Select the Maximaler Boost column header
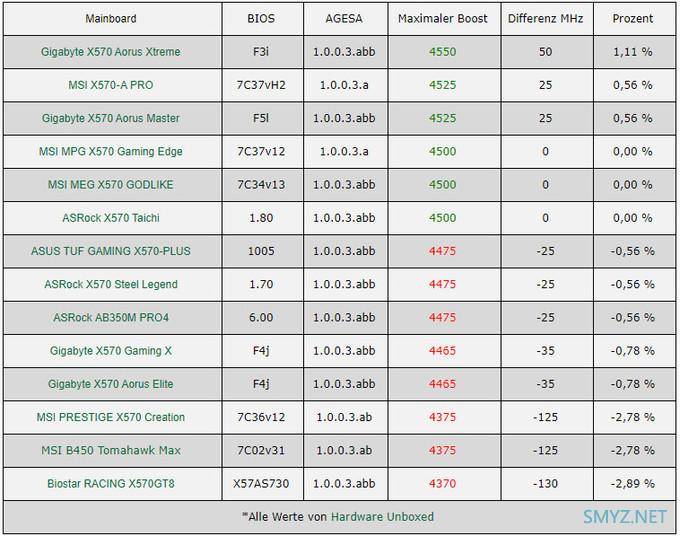 (x=443, y=19)
